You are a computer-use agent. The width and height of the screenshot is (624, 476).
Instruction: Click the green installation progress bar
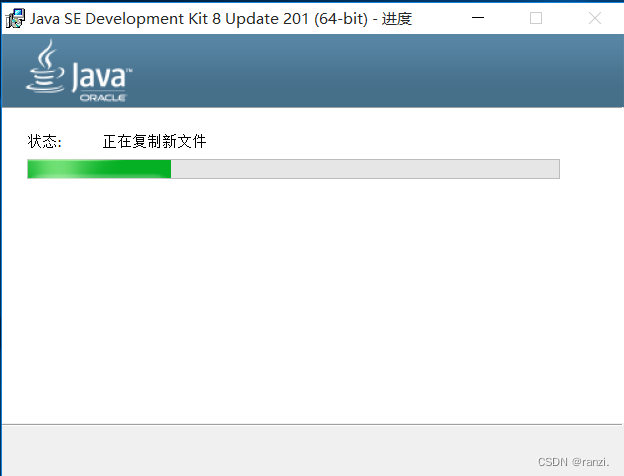[293, 169]
